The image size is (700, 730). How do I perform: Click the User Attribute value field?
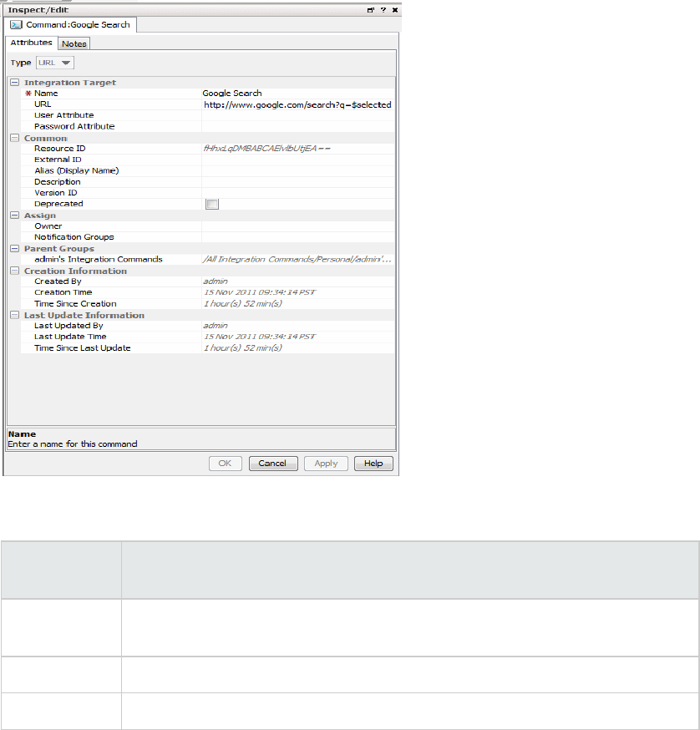click(x=298, y=115)
